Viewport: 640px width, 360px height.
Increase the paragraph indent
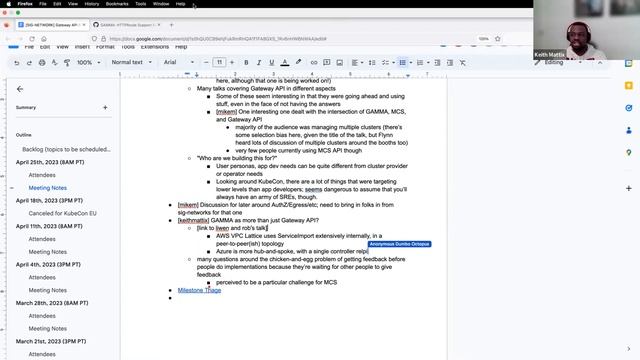[450, 62]
